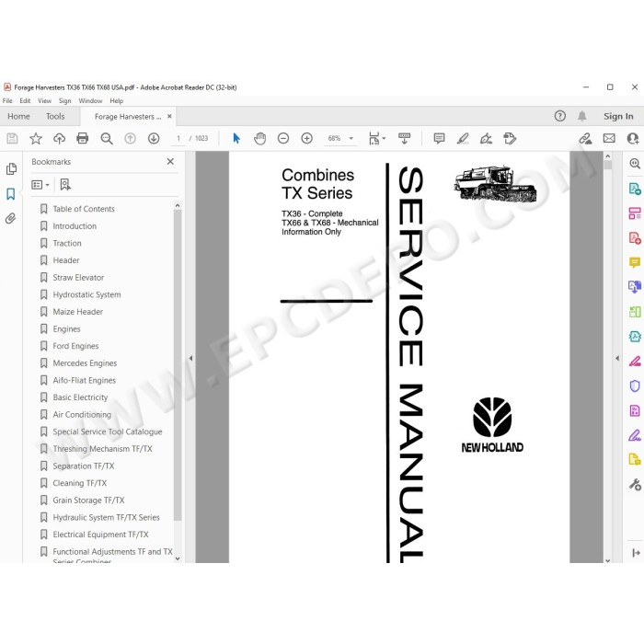The width and height of the screenshot is (644, 644).
Task: Toggle the Bookmarks panel icon
Action: (11, 194)
